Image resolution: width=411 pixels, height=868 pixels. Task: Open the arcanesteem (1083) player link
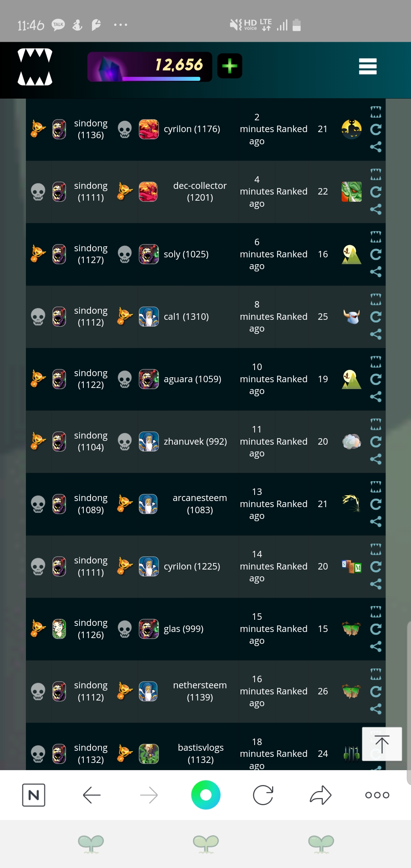[200, 504]
